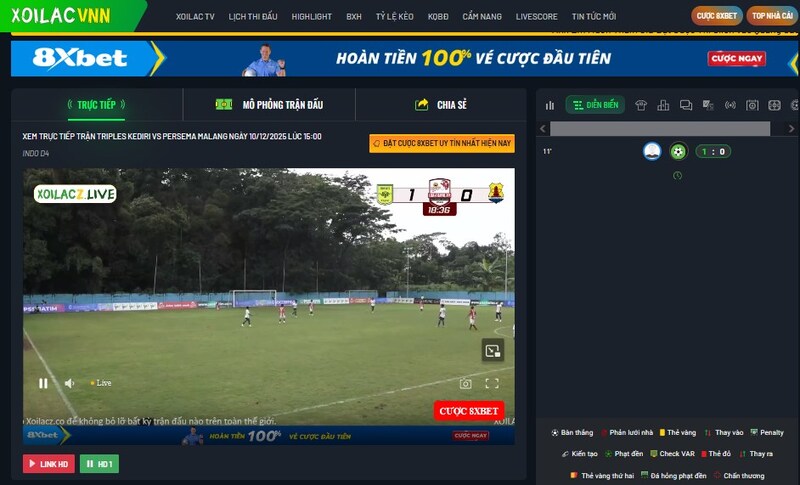Image resolution: width=800 pixels, height=485 pixels.
Task: Switch stream to HD1 source
Action: pyautogui.click(x=99, y=464)
